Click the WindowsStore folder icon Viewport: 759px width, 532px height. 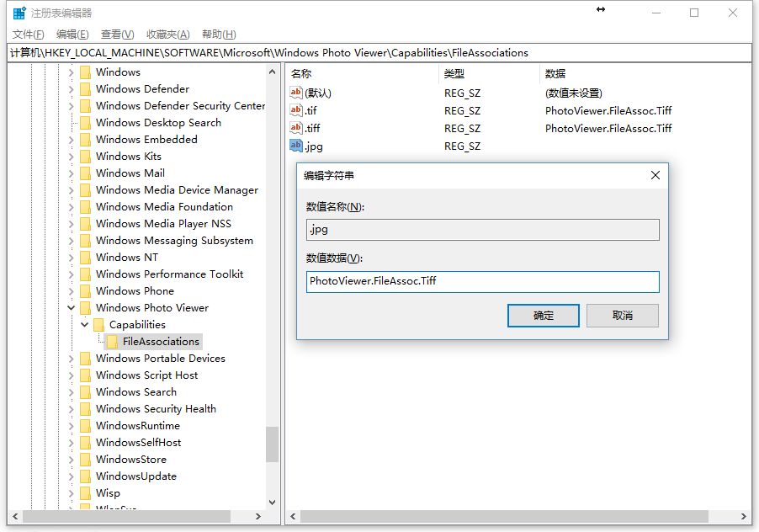pyautogui.click(x=85, y=460)
